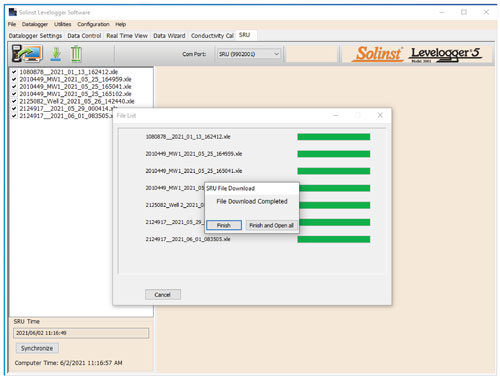Click the green download files arrow icon
Image resolution: width=500 pixels, height=378 pixels.
56,54
